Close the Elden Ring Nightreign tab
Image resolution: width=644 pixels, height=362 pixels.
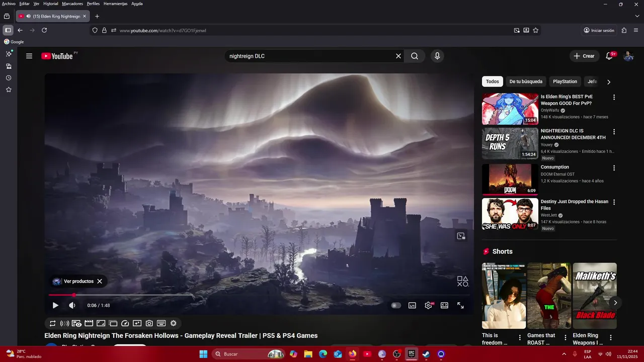(85, 16)
